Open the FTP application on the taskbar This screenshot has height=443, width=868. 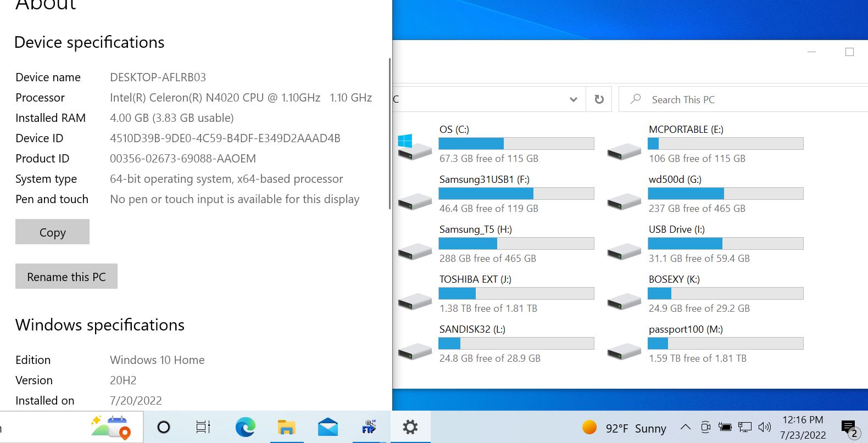[369, 427]
